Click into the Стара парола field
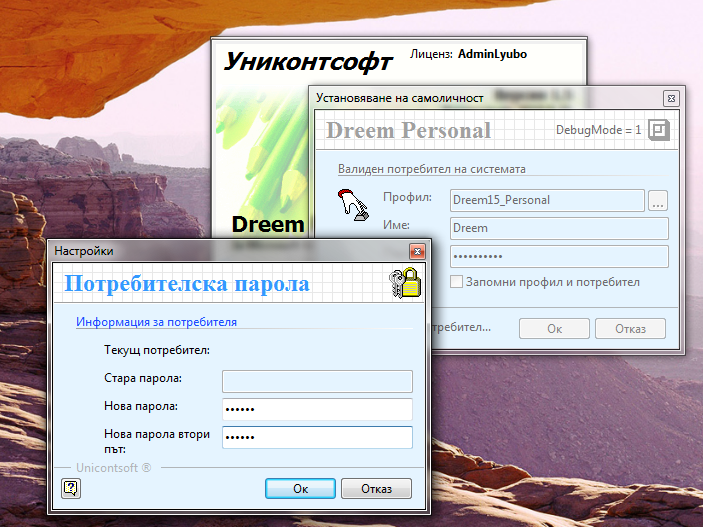Viewport: 703px width, 527px height. [317, 381]
